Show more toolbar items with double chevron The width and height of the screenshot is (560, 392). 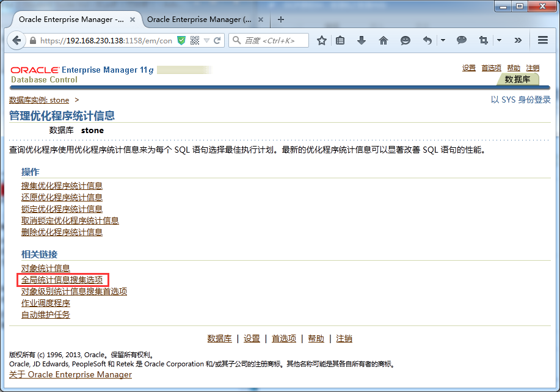coord(518,40)
